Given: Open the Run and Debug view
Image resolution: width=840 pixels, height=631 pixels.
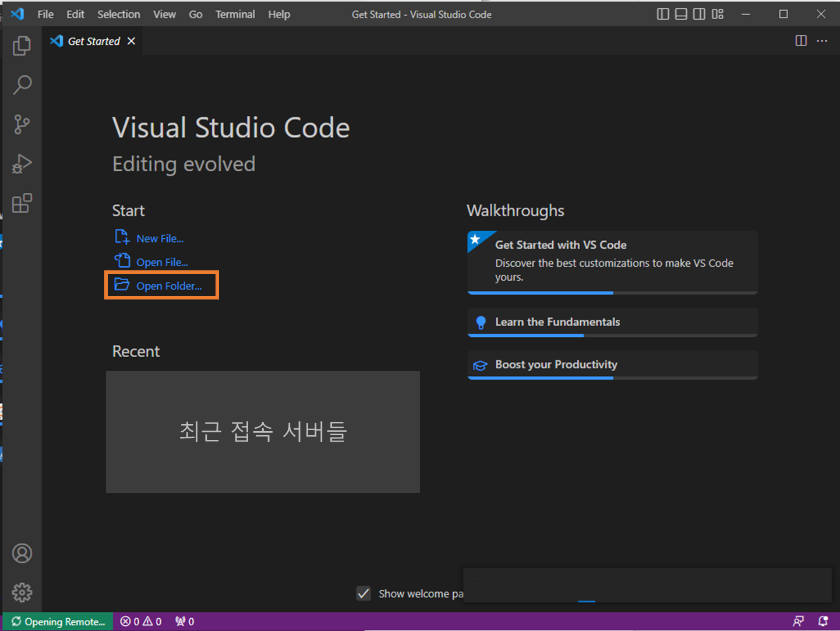Looking at the screenshot, I should (x=22, y=164).
